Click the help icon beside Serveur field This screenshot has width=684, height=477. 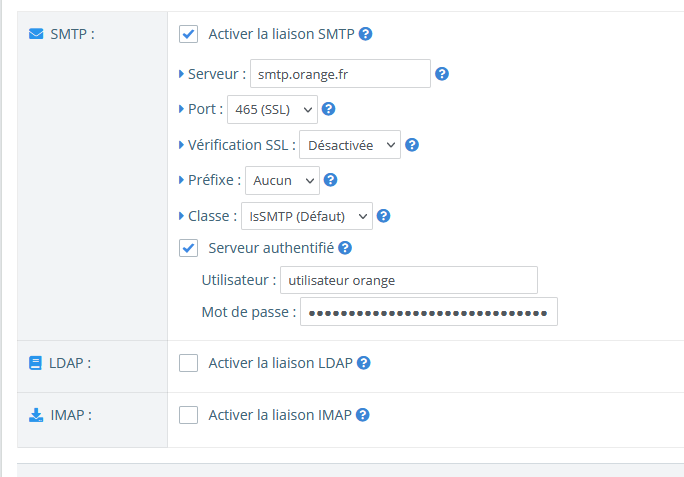click(442, 74)
